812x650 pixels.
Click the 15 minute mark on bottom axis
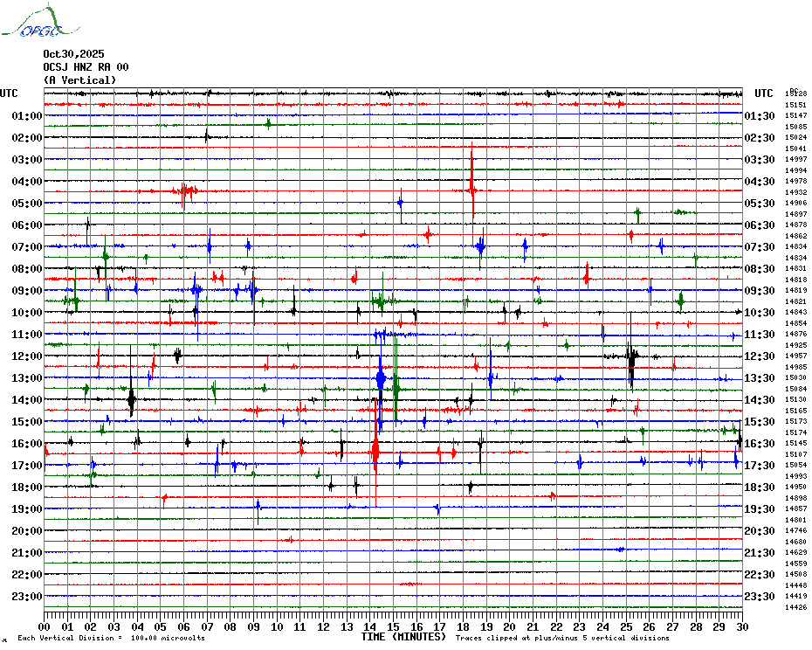pyautogui.click(x=394, y=626)
